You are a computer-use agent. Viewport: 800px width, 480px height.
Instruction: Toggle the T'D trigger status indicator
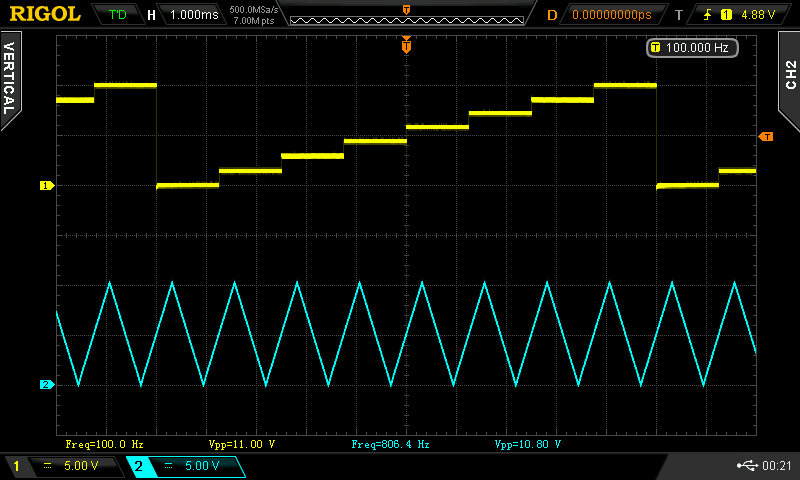pyautogui.click(x=117, y=15)
